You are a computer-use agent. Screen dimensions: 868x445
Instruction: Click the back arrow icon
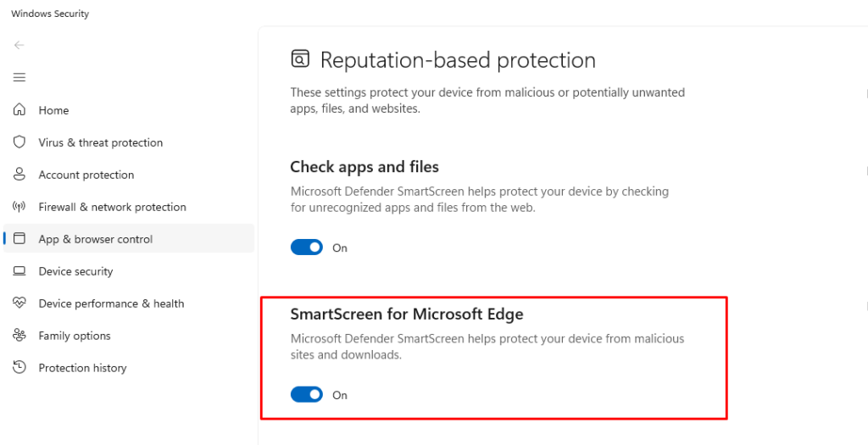click(19, 45)
